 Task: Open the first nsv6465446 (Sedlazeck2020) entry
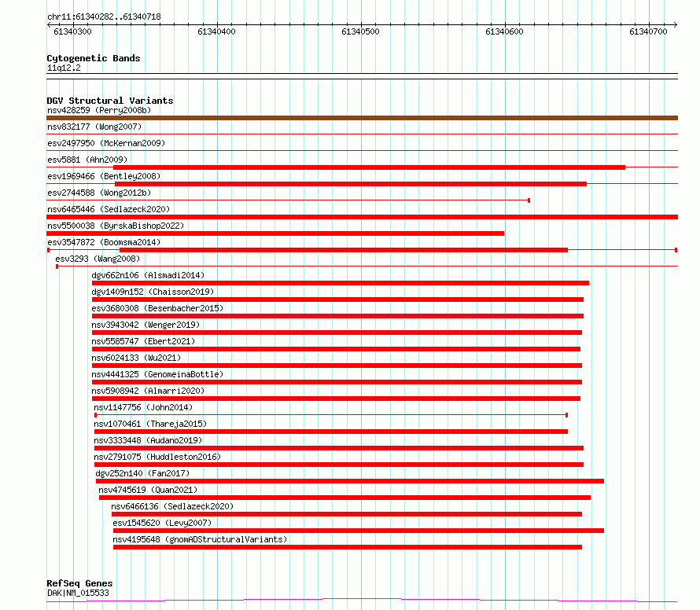109,209
